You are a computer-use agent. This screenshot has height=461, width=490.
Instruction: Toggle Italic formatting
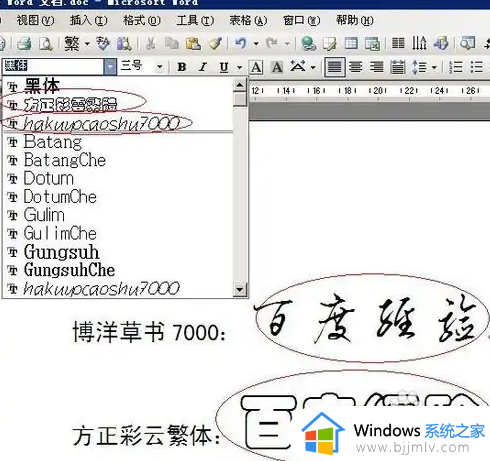[x=203, y=67]
